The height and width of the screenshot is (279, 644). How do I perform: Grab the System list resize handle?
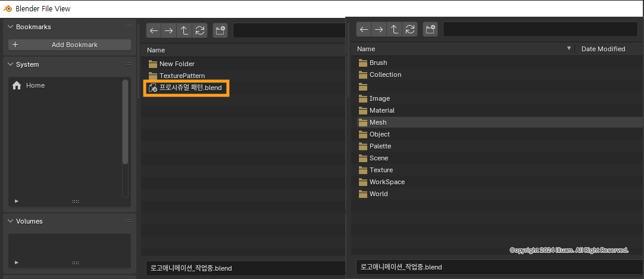coord(76,201)
